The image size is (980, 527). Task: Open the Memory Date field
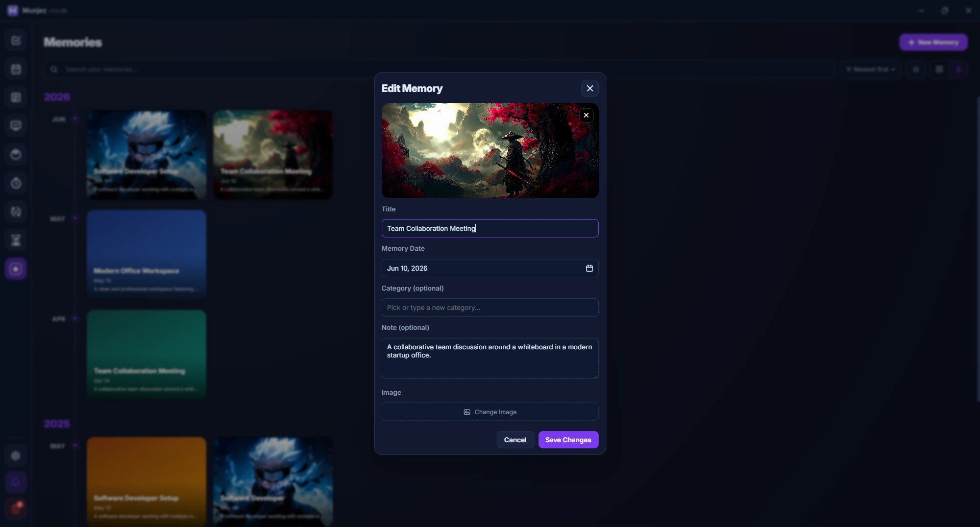[x=490, y=268]
